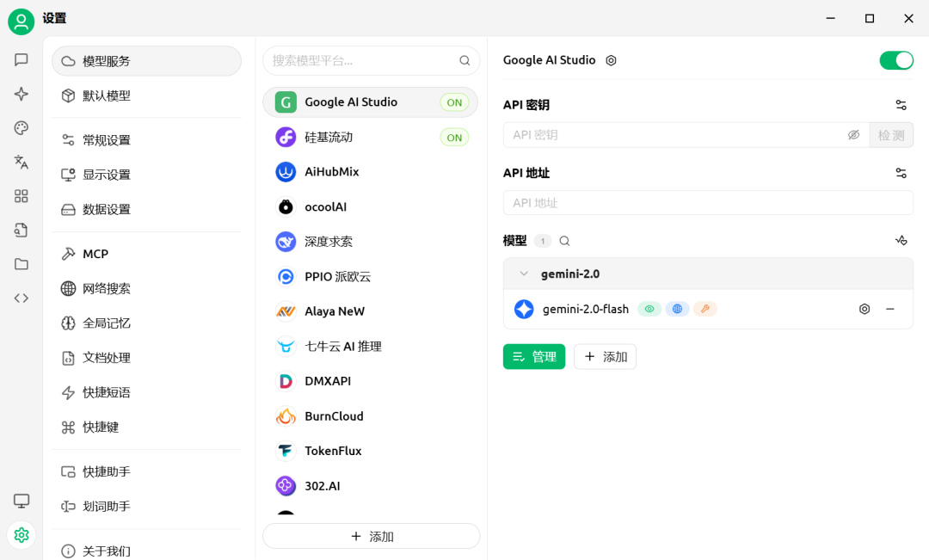Open 关于我们 settings menu

tap(146, 551)
